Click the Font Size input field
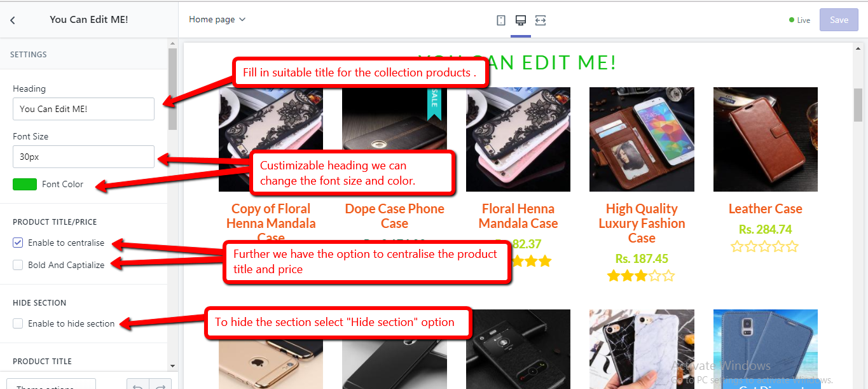Screen dimensions: 868x389 [83, 157]
